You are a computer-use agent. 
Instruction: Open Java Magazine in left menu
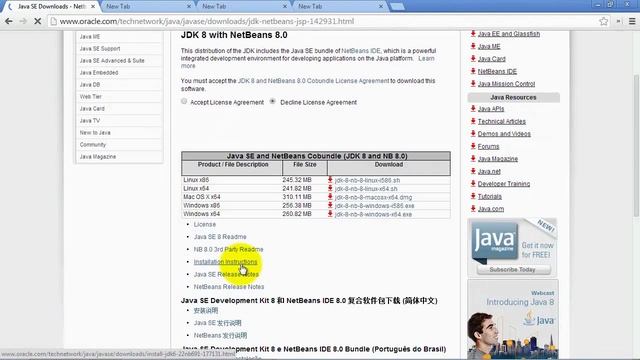pos(98,156)
